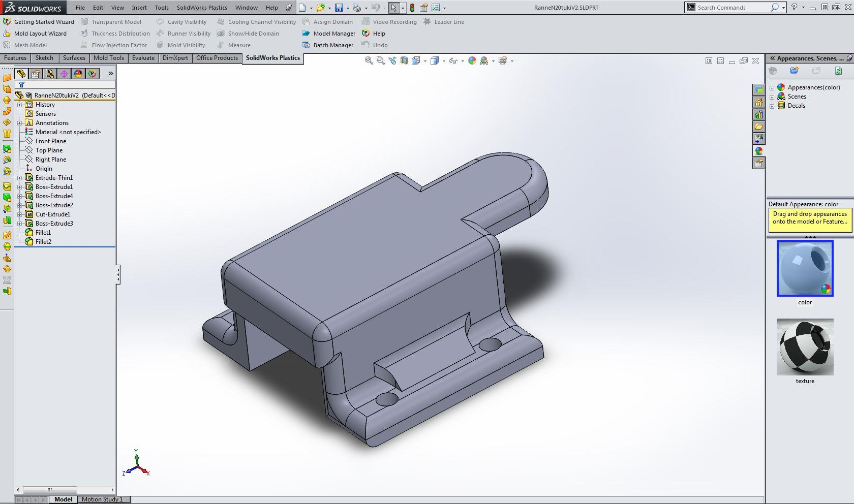
Task: Collapse the Appearances task pane chevron
Action: (772, 58)
